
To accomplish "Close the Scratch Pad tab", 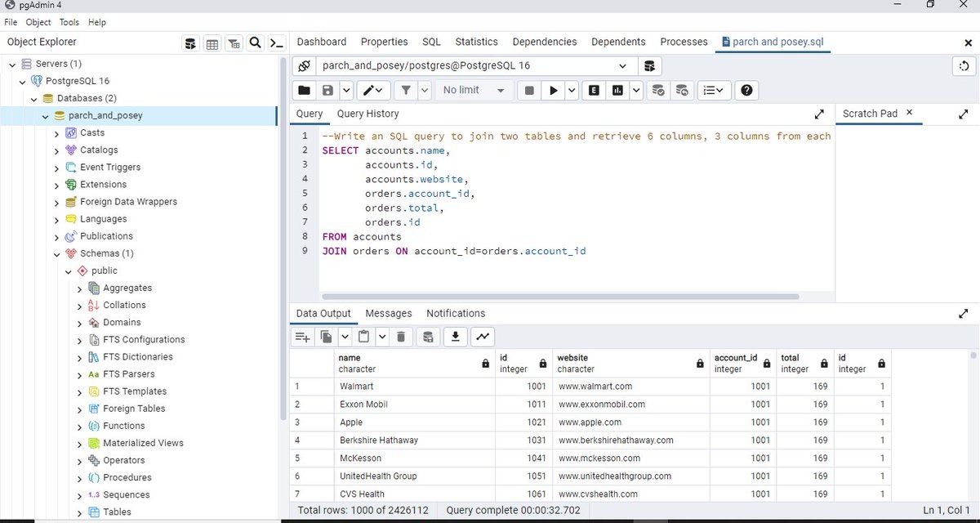I will click(x=909, y=113).
